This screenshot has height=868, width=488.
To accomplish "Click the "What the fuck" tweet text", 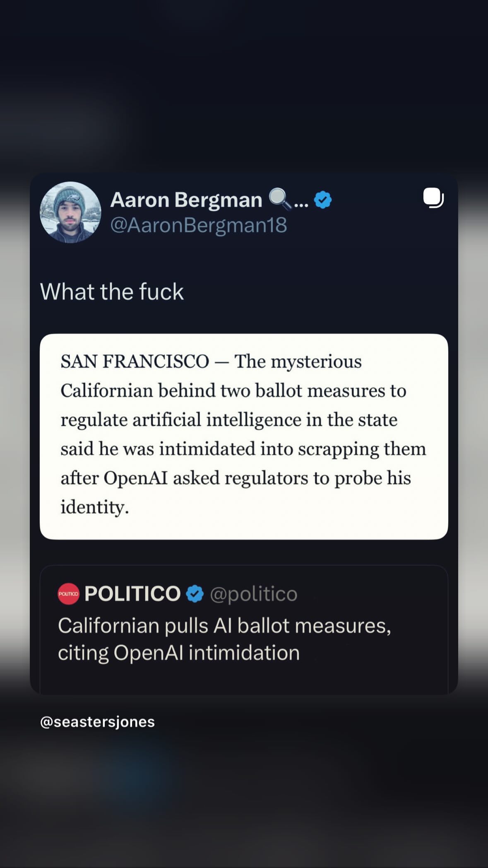I will tap(112, 292).
